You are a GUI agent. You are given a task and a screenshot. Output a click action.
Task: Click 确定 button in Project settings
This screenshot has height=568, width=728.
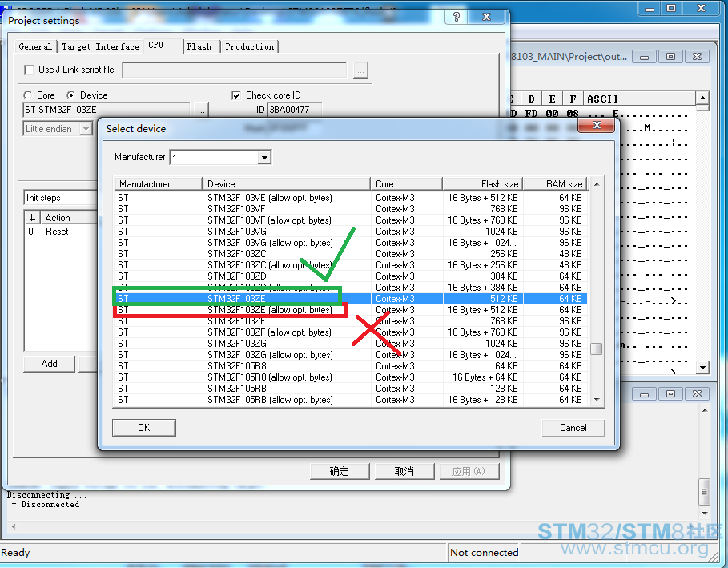click(340, 471)
